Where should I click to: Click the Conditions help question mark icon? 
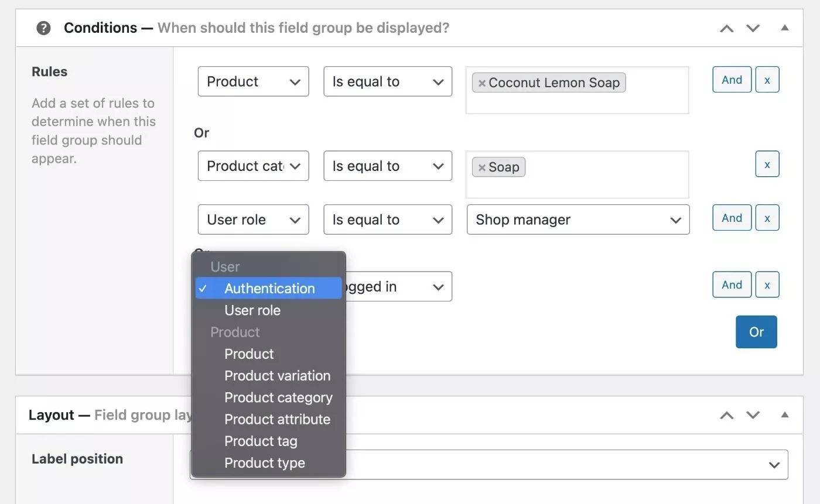click(x=43, y=28)
